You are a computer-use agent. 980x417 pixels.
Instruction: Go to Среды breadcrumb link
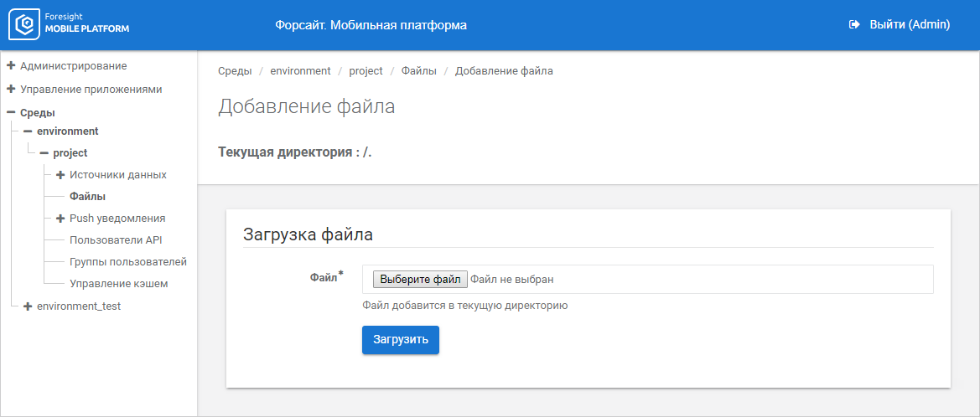click(x=235, y=71)
